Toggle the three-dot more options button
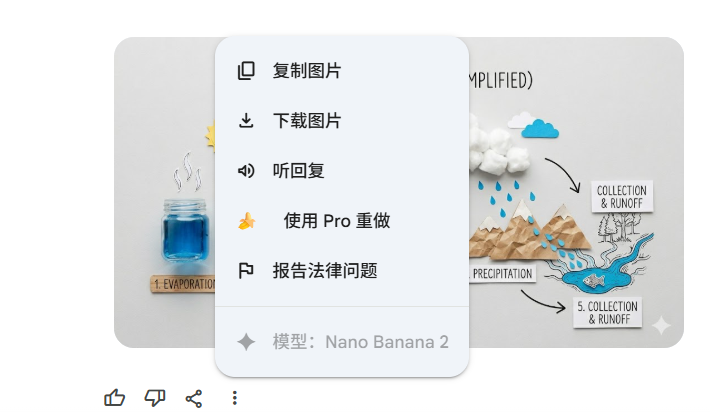 point(234,398)
